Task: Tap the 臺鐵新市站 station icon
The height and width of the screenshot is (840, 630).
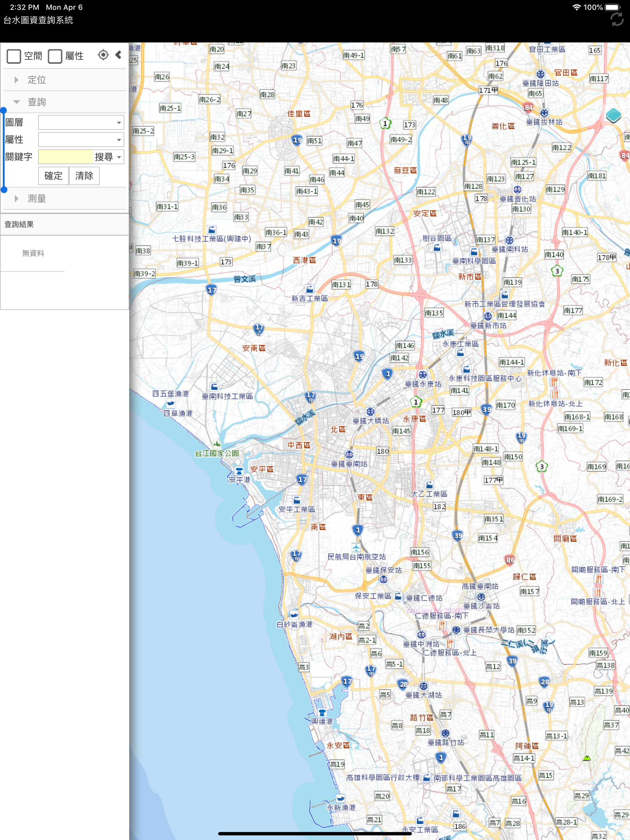Action: pos(488,316)
